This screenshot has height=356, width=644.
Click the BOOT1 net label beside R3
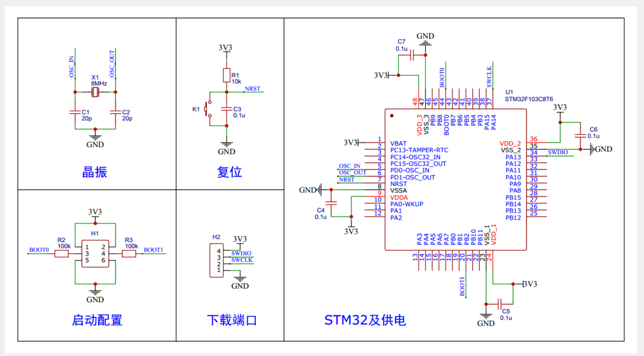(154, 250)
